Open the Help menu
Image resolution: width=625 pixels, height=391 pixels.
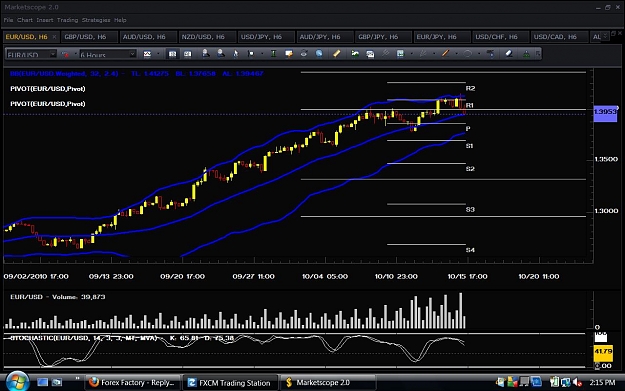tap(120, 20)
